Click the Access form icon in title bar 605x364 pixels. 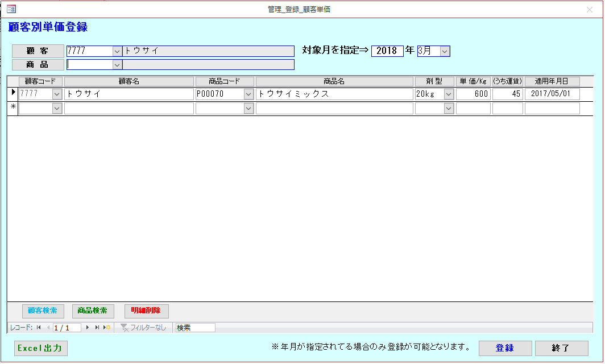[11, 9]
